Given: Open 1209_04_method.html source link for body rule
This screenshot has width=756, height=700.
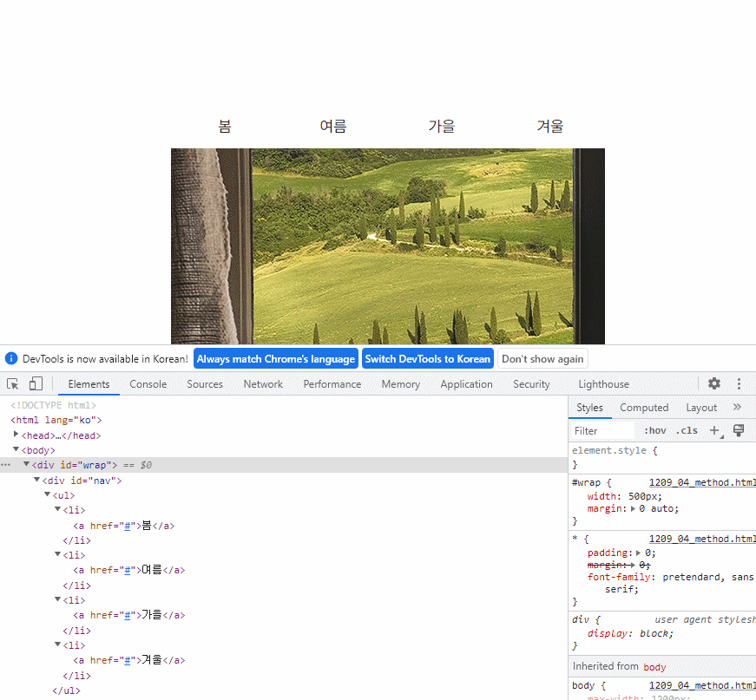Looking at the screenshot, I should pyautogui.click(x=702, y=685).
